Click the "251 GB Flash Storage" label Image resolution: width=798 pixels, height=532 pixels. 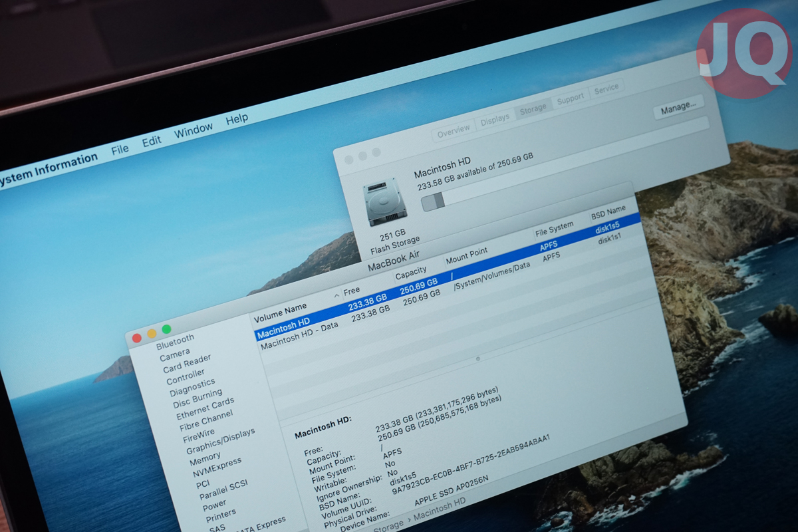point(394,241)
